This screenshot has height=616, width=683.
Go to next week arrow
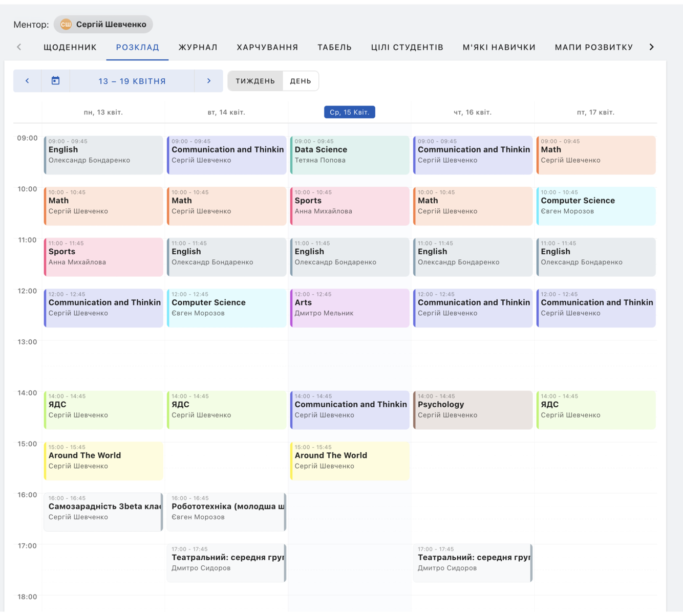coord(208,81)
